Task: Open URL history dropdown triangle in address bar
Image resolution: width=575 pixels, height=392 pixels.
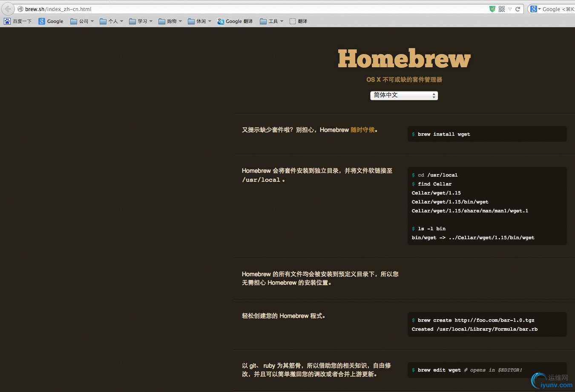Action: click(x=510, y=9)
